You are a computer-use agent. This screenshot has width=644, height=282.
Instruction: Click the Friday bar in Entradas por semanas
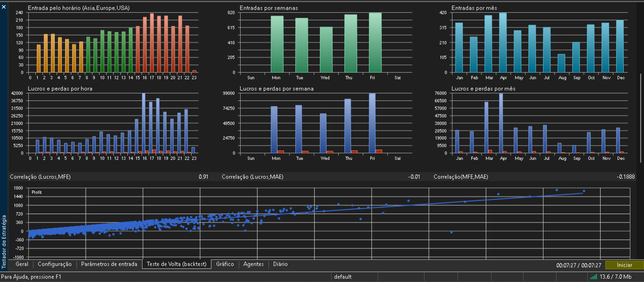(x=375, y=42)
